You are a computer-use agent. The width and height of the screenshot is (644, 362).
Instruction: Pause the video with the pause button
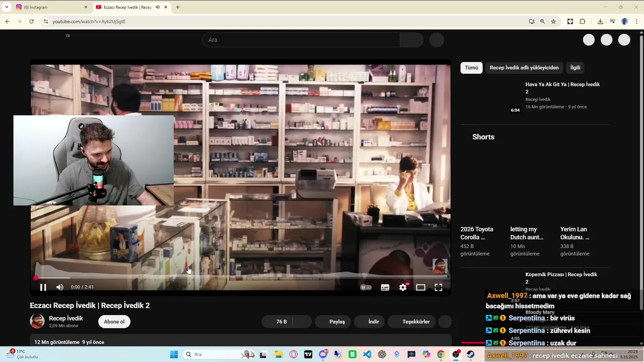43,287
